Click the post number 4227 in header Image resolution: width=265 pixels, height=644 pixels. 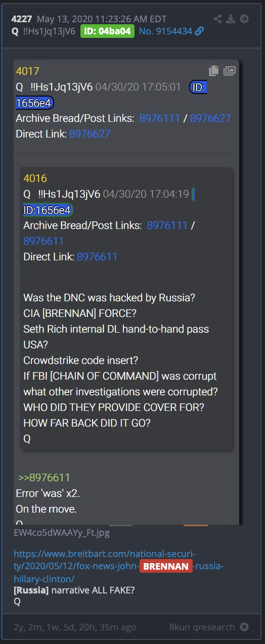[x=21, y=19]
